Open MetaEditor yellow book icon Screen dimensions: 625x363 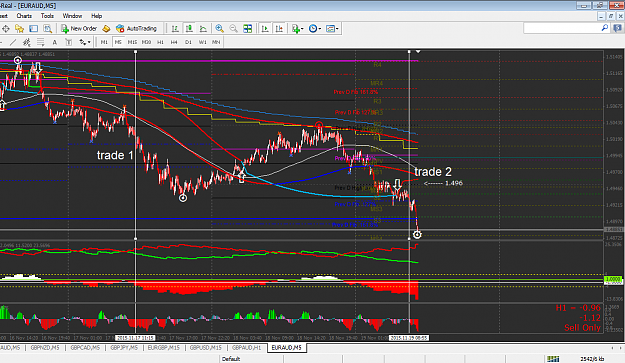pyautogui.click(x=106, y=29)
